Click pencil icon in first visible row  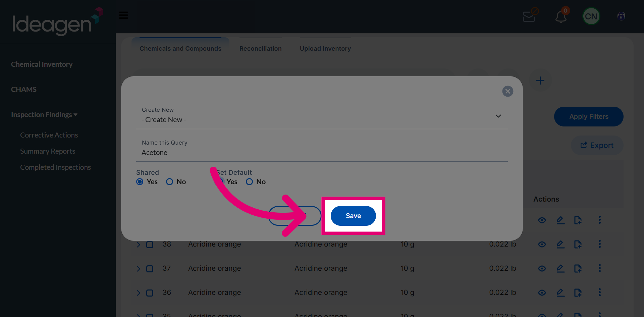coord(560,220)
